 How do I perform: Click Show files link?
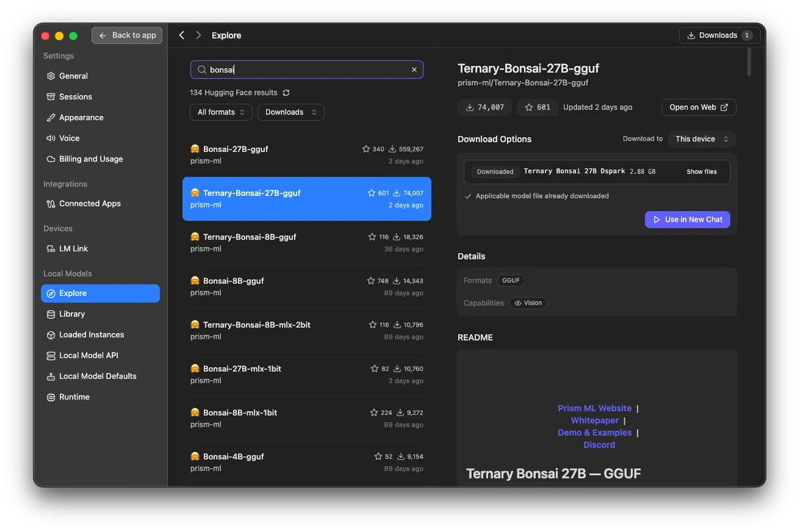(702, 171)
